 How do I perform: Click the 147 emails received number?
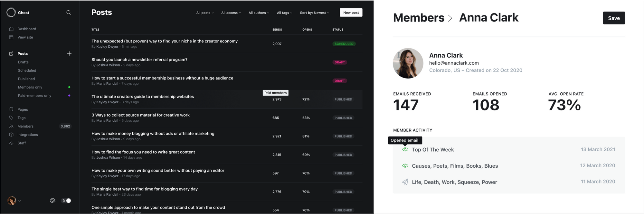pyautogui.click(x=406, y=105)
